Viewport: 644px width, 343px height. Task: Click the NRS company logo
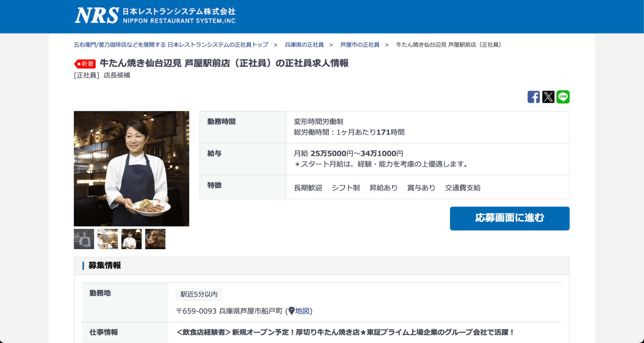tap(155, 15)
